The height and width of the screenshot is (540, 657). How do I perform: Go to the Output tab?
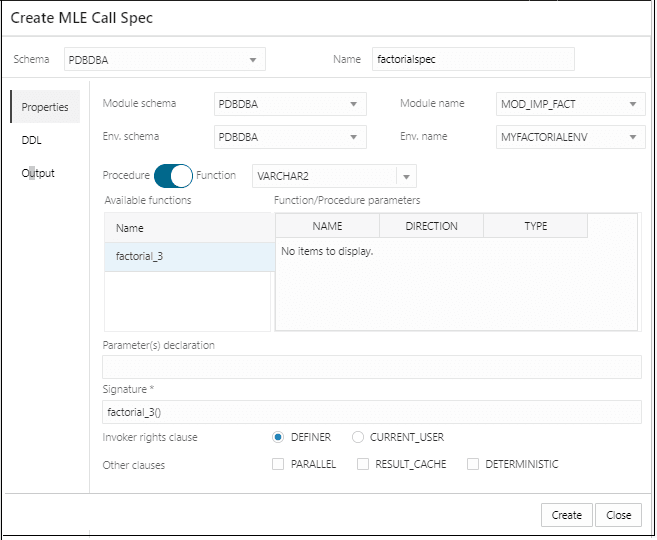pos(38,173)
